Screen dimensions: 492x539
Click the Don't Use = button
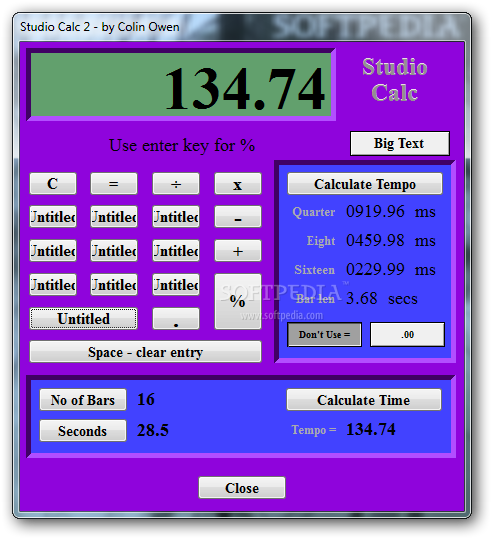[324, 334]
